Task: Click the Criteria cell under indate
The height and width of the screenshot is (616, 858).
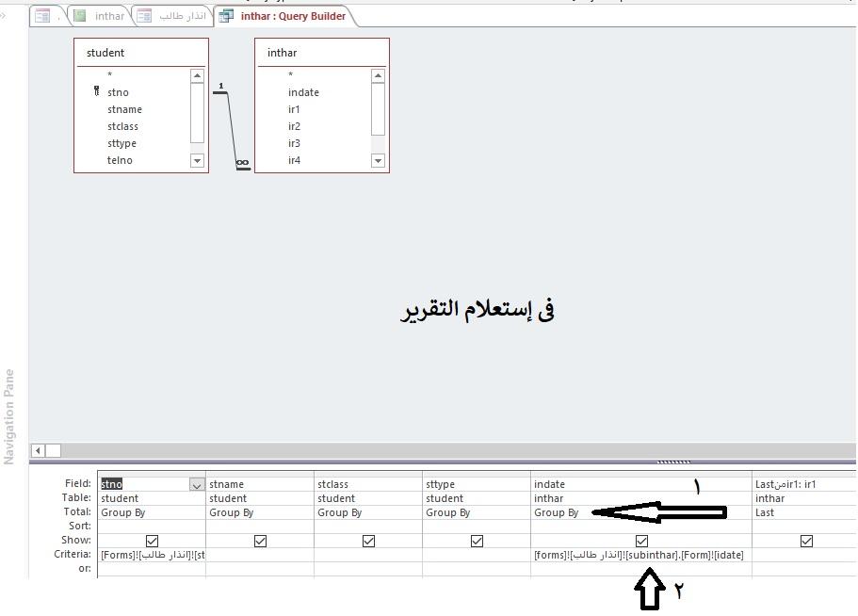Action: click(639, 555)
